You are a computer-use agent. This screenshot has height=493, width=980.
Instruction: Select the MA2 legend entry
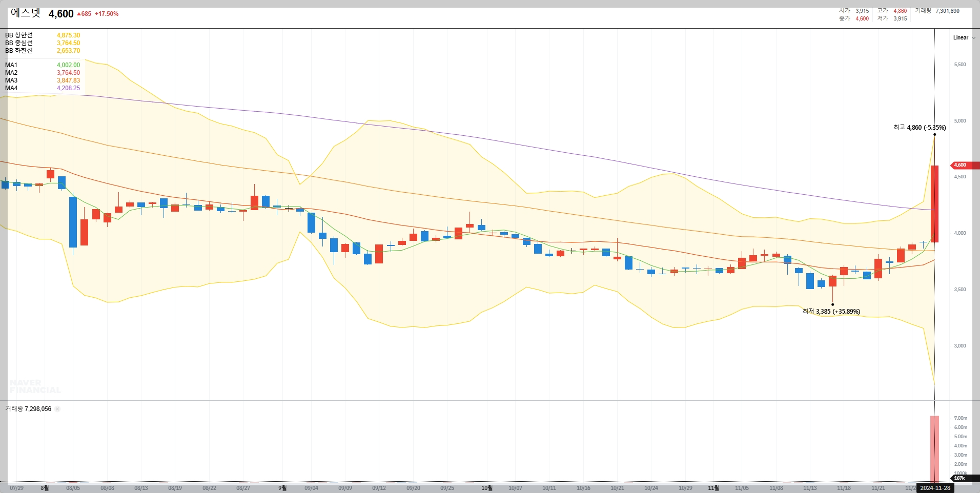pyautogui.click(x=43, y=73)
